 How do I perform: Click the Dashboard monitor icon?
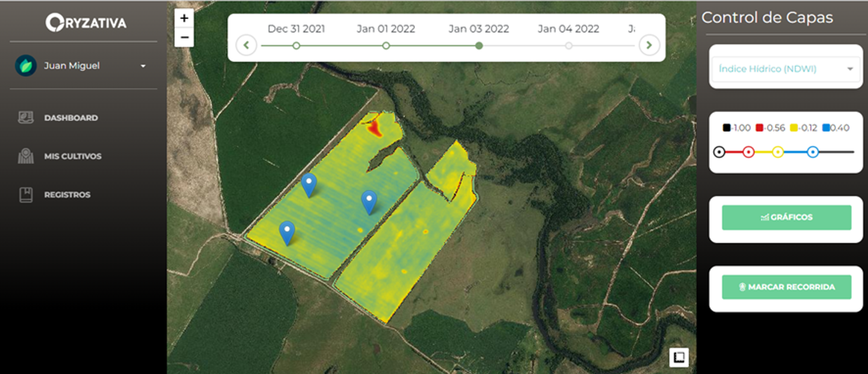click(x=26, y=117)
